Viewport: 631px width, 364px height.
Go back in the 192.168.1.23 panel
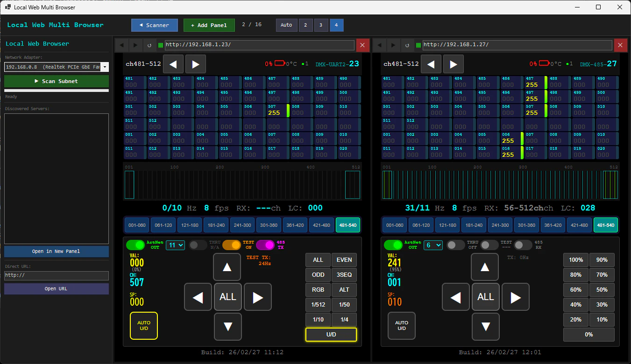click(x=122, y=45)
